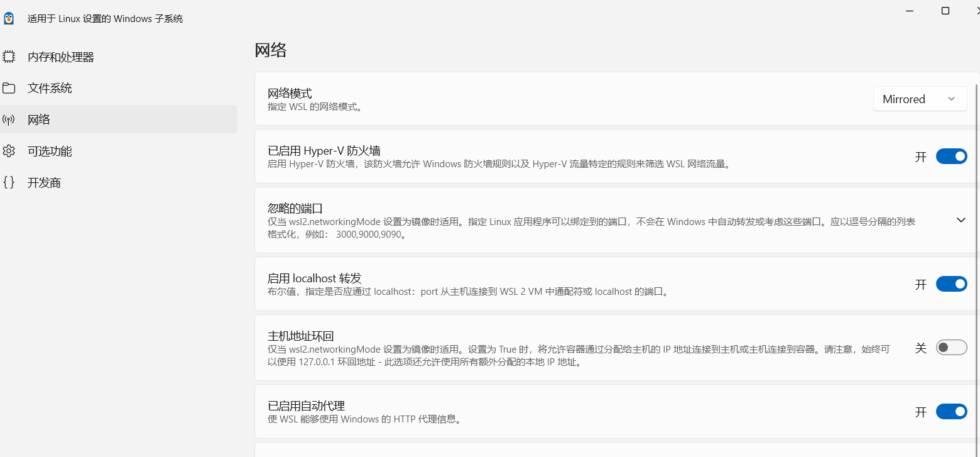Disable the 已启用自动代理 switch
The height and width of the screenshot is (457, 980).
[952, 412]
